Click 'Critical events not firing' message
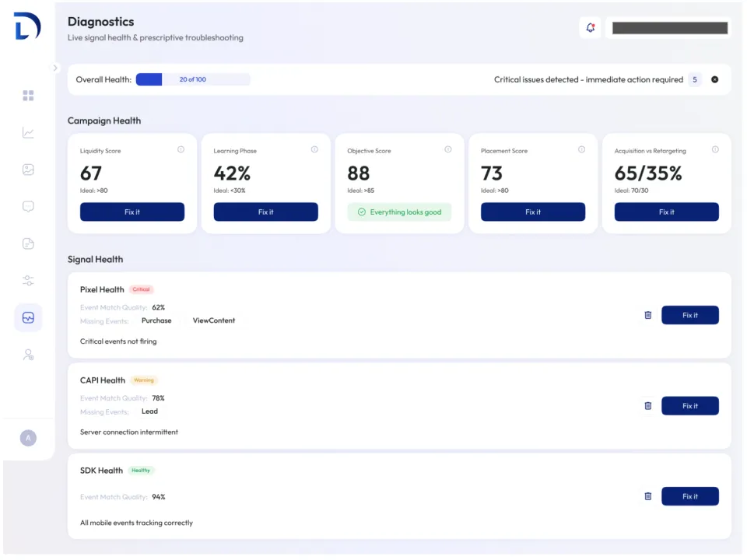The width and height of the screenshot is (747, 560). pyautogui.click(x=118, y=341)
